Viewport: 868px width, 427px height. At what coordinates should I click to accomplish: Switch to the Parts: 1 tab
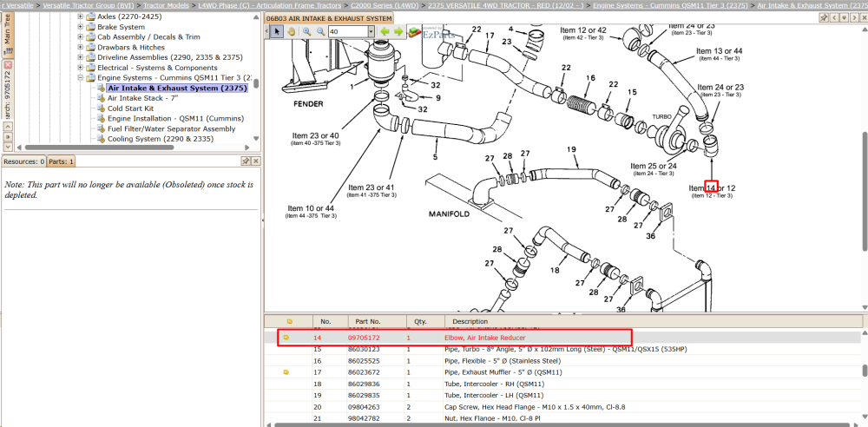point(61,161)
